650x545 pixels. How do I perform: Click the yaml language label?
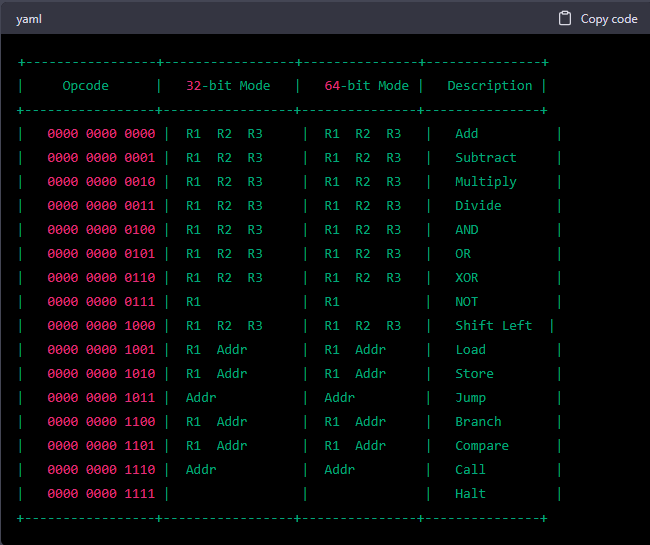29,19
